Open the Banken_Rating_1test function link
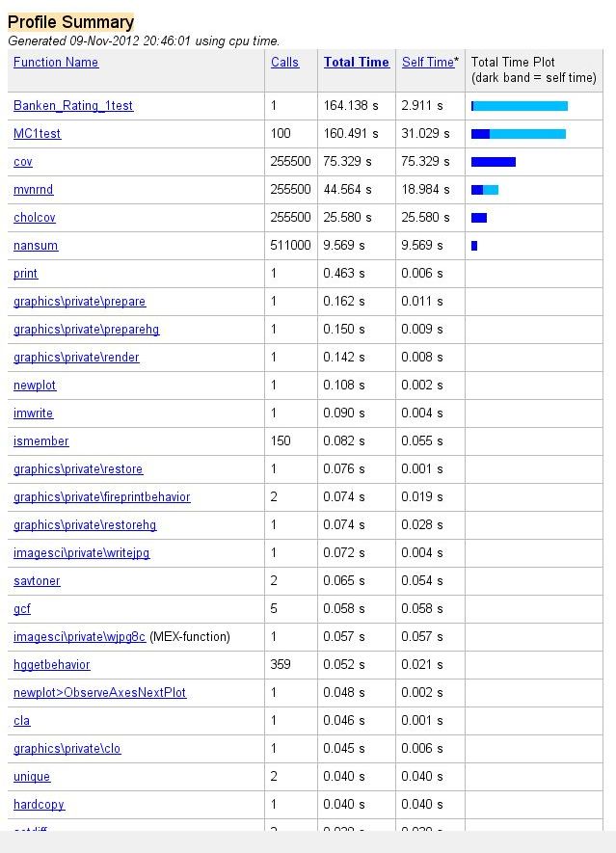The image size is (616, 853). [x=73, y=106]
